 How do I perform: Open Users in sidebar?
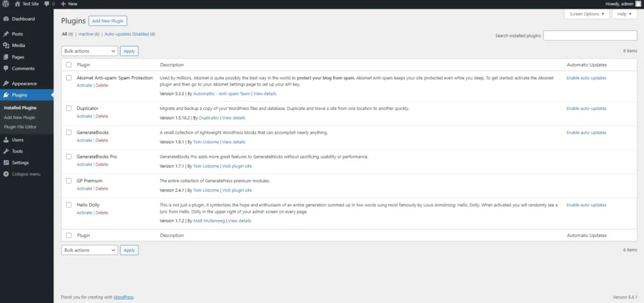tap(18, 140)
